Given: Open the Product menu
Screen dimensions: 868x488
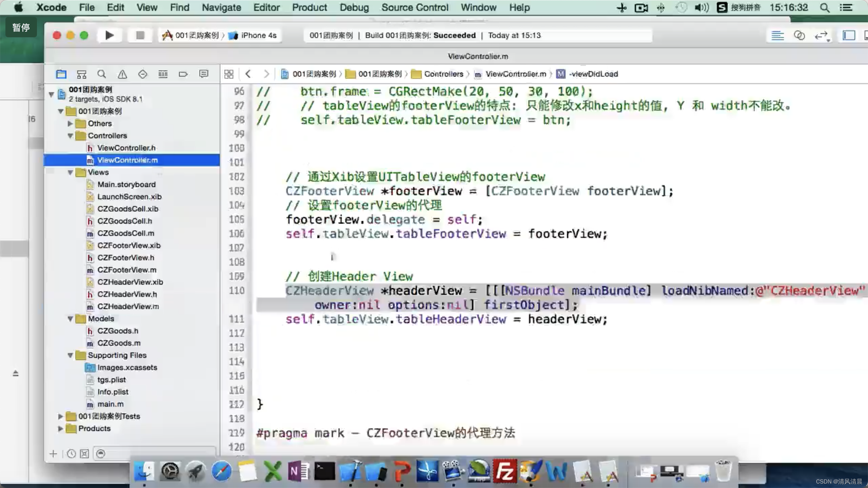Looking at the screenshot, I should pyautogui.click(x=310, y=7).
